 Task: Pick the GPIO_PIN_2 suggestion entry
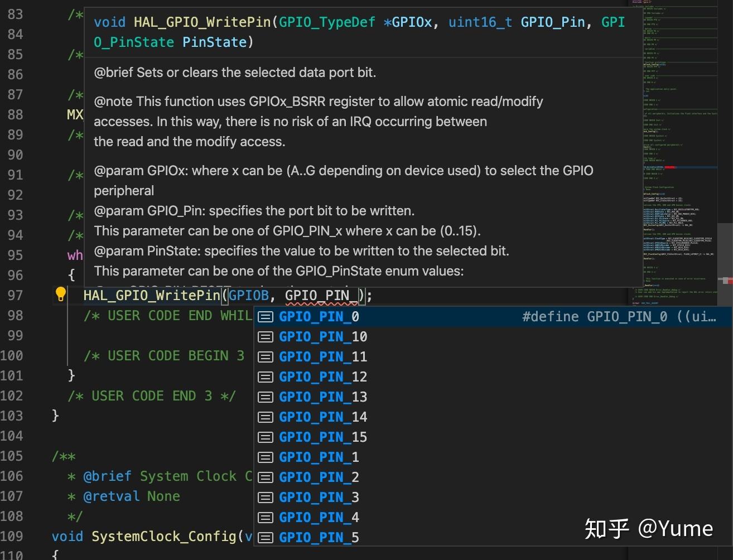(493, 477)
